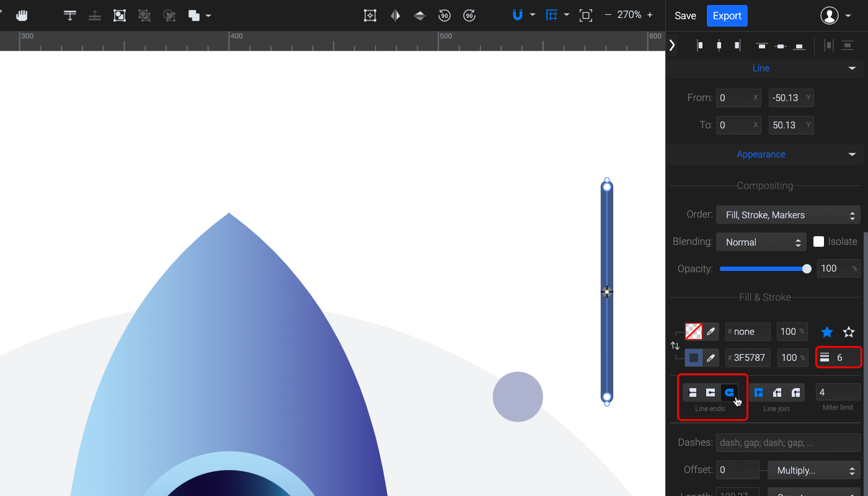Click the stroke eyedropper icon
868x496 pixels.
pyautogui.click(x=711, y=357)
